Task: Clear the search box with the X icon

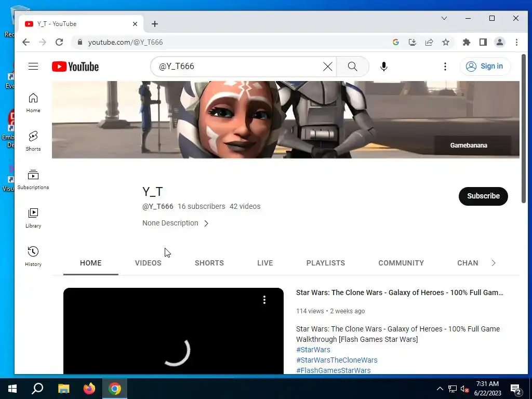Action: (328, 66)
